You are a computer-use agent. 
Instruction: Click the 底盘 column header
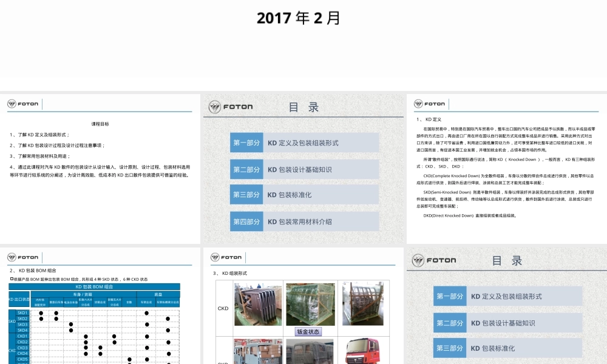tap(158, 294)
